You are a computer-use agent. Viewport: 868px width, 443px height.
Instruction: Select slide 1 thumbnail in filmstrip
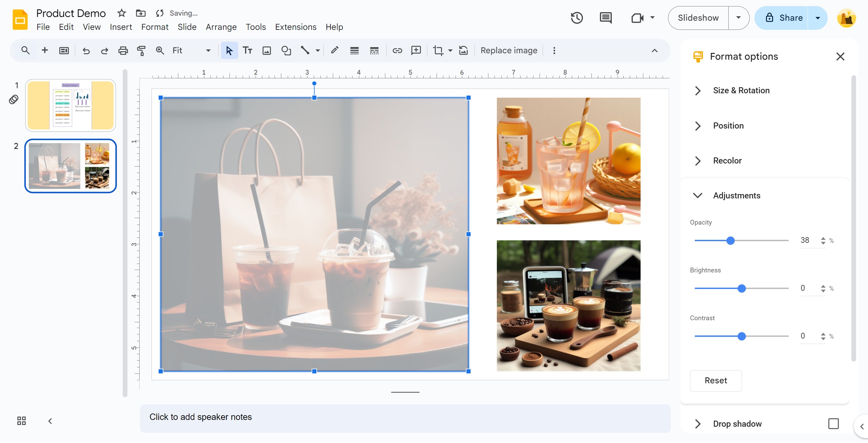pos(70,105)
